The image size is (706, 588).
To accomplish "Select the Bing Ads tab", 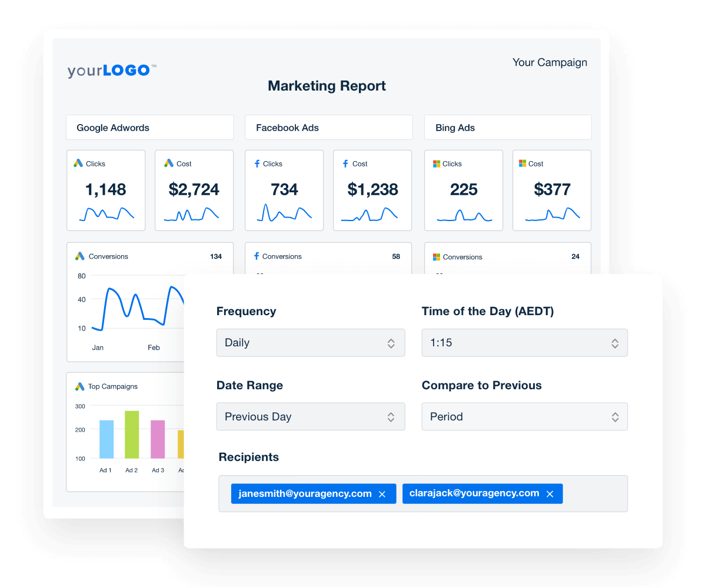I will (x=507, y=127).
